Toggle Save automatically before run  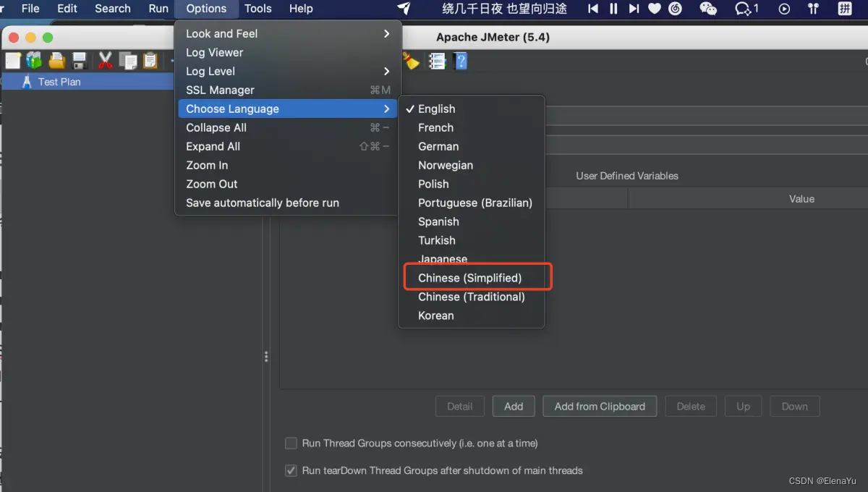286,203
